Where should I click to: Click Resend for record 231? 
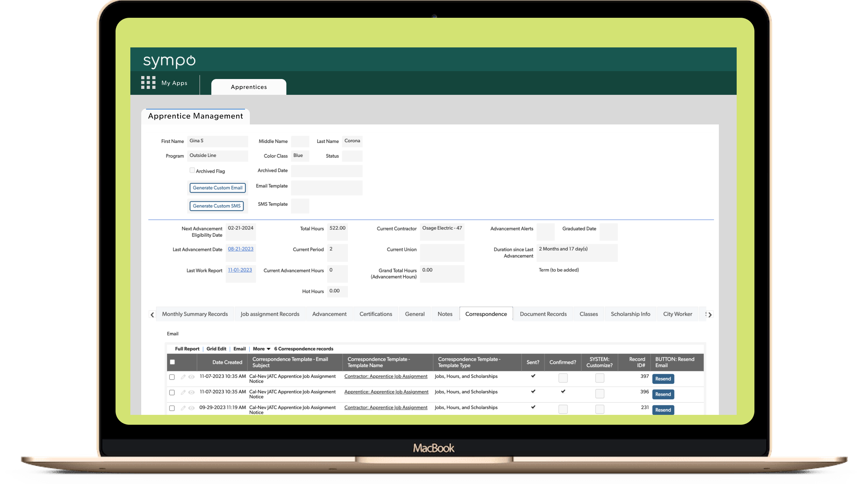[663, 410]
